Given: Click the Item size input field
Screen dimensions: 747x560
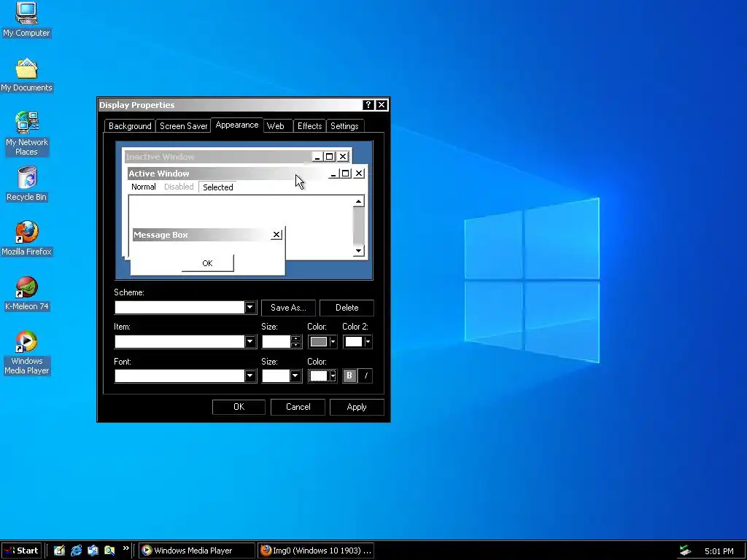Looking at the screenshot, I should [276, 341].
